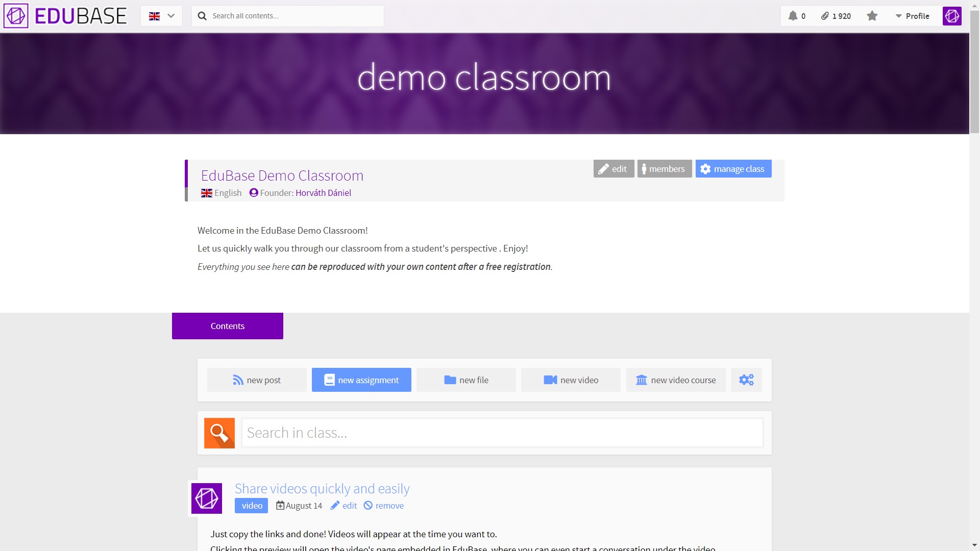Click the pencil icon on the edit button
Screen dimensions: 980x551
point(604,168)
